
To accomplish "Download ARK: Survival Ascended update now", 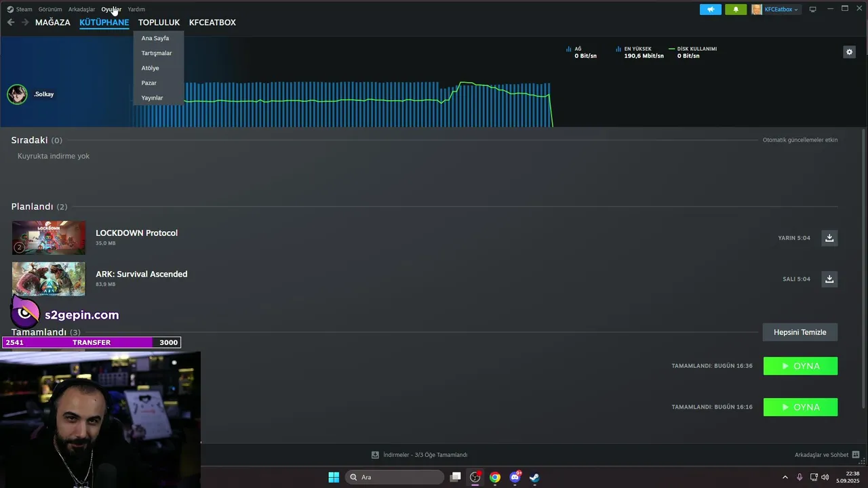I will tap(829, 279).
